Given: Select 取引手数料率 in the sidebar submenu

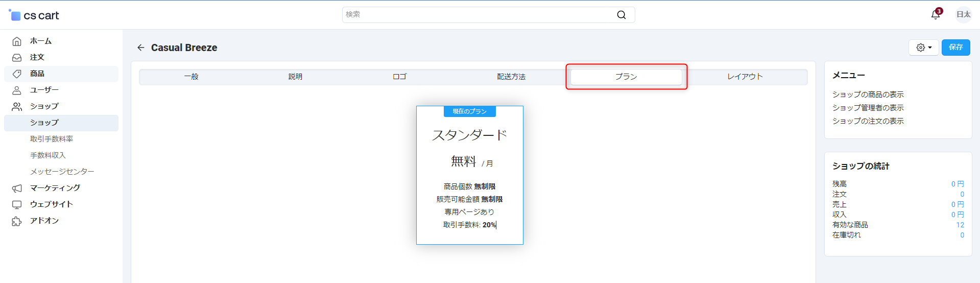Looking at the screenshot, I should (x=52, y=139).
